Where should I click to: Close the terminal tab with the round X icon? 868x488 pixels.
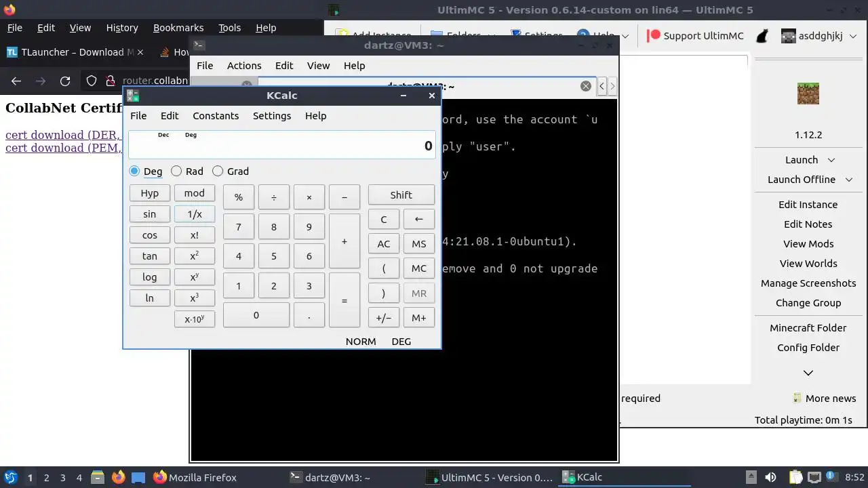(586, 86)
